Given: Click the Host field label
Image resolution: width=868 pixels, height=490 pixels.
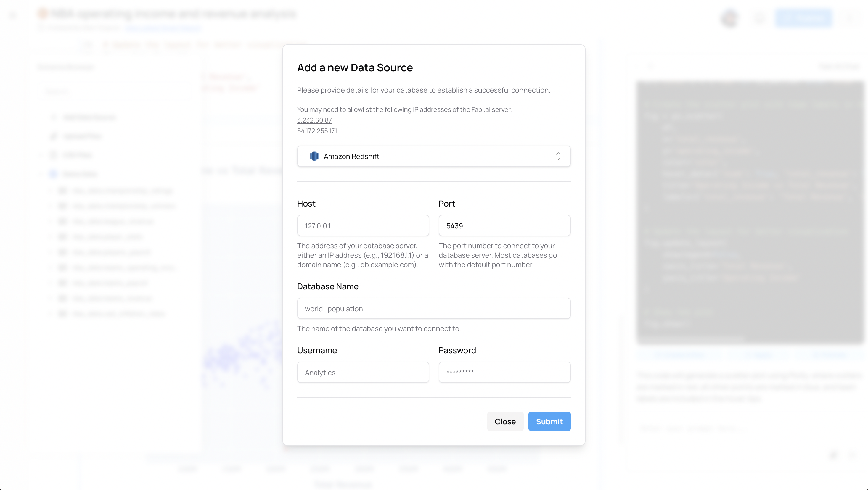Looking at the screenshot, I should [306, 204].
